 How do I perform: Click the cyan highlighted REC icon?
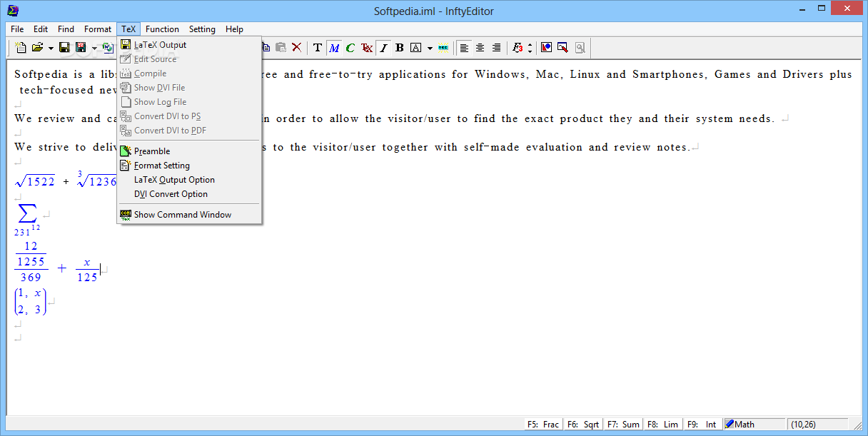[x=443, y=48]
